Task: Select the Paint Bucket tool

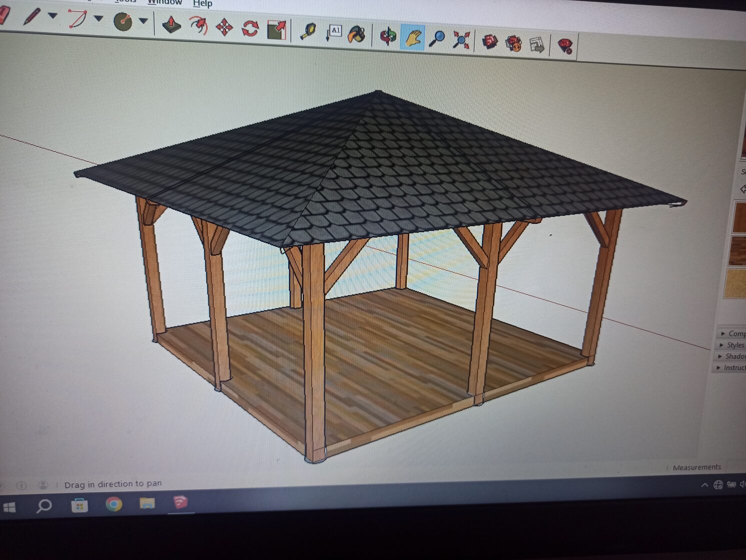Action: point(356,34)
